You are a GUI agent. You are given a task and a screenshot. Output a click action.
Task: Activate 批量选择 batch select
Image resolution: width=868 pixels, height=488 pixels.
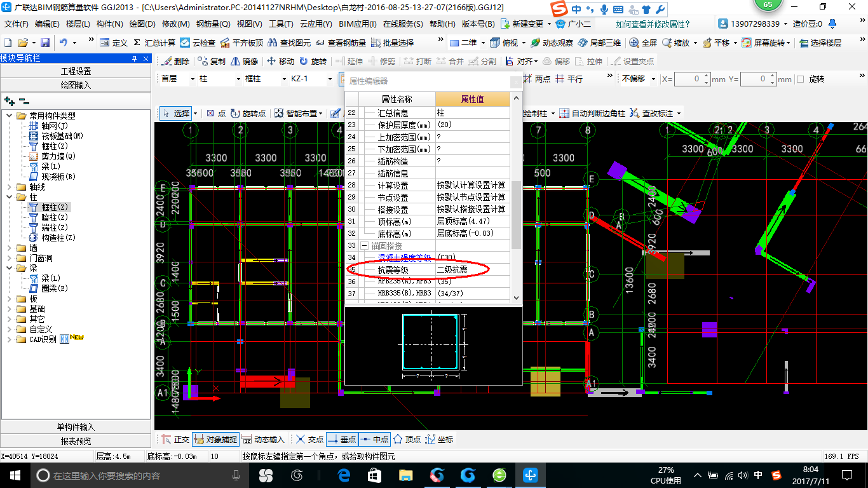pyautogui.click(x=392, y=43)
